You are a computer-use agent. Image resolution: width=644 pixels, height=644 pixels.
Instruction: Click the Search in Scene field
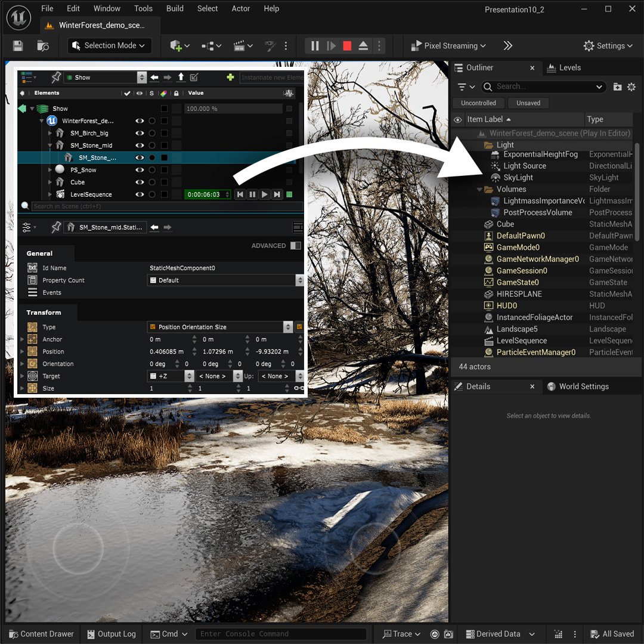tap(167, 206)
